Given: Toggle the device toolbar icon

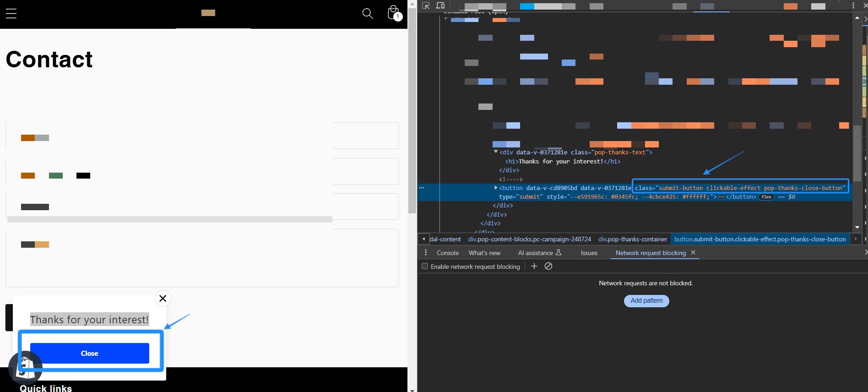Looking at the screenshot, I should coord(440,6).
